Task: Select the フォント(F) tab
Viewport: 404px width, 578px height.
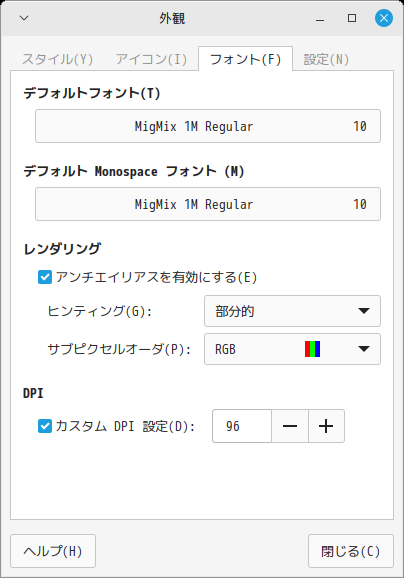Action: point(245,59)
